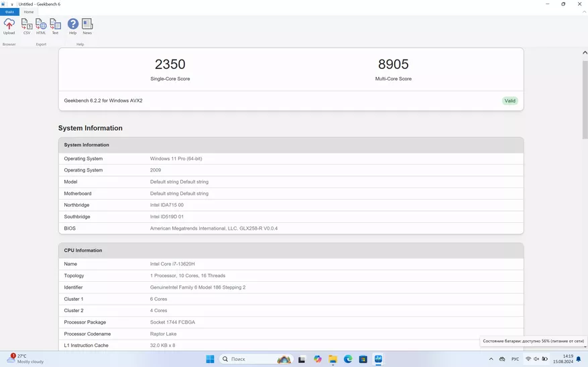The image size is (588, 367).
Task: Open Windows Start menu
Action: point(210,360)
